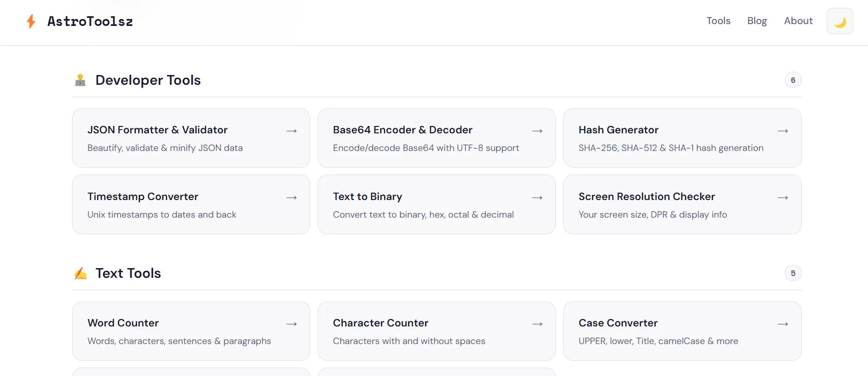This screenshot has height=376, width=868.
Task: Click "SHA-256, SHA-512 & SHA-1 hash generation"
Action: click(671, 148)
